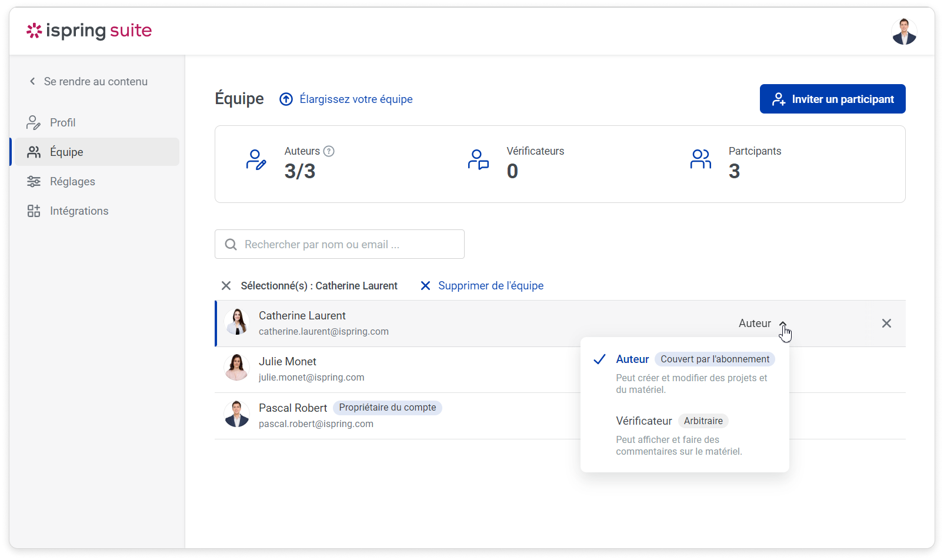Click the X to clear selected member
Image resolution: width=944 pixels, height=560 pixels.
[x=226, y=286]
